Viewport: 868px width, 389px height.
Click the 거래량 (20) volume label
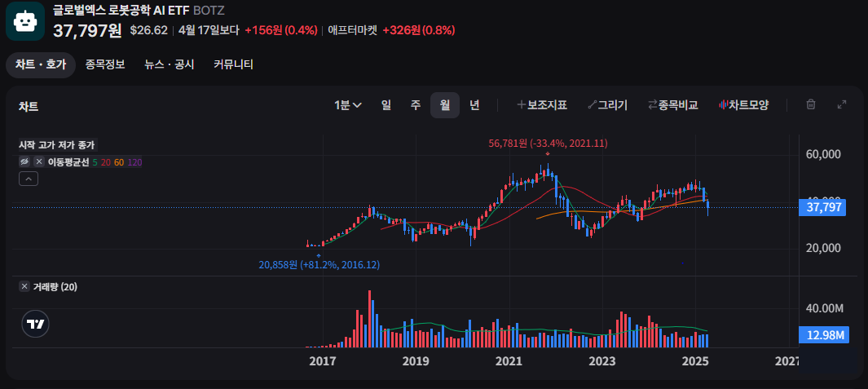point(55,286)
